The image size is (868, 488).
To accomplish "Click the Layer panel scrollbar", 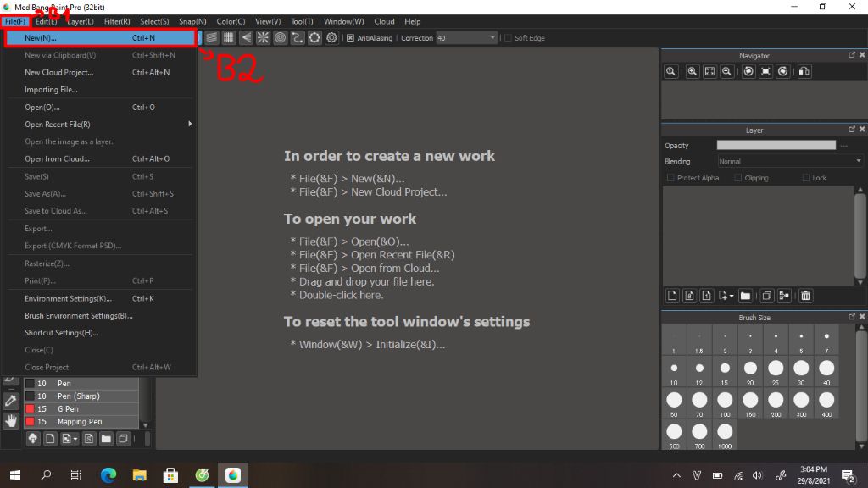I will tap(860, 236).
